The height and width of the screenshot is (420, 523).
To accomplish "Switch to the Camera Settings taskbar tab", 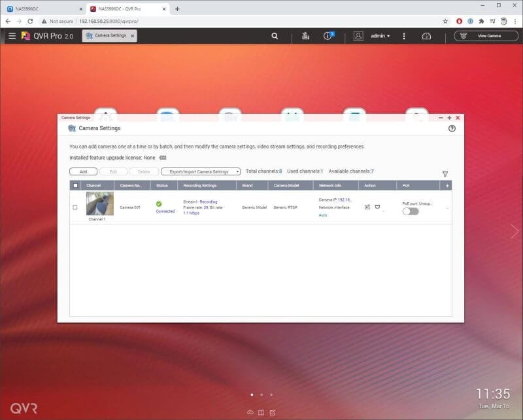I will [x=109, y=36].
